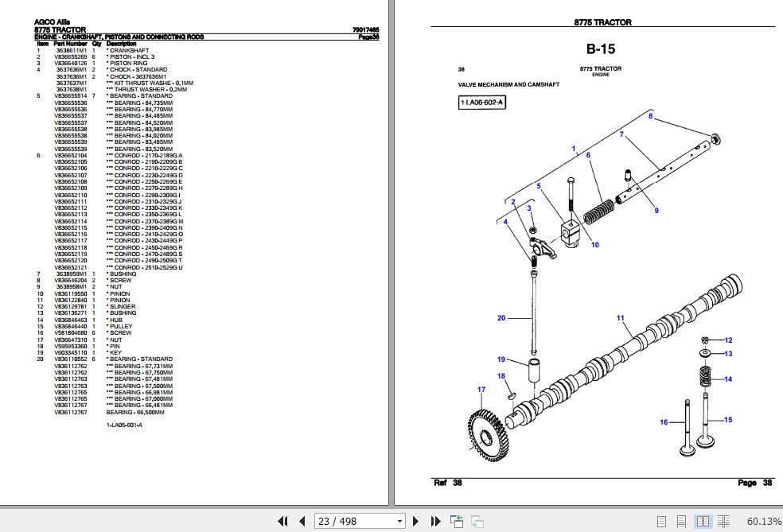Screen dimensions: 783x532
Task: Jump to the first page
Action: [x=282, y=520]
